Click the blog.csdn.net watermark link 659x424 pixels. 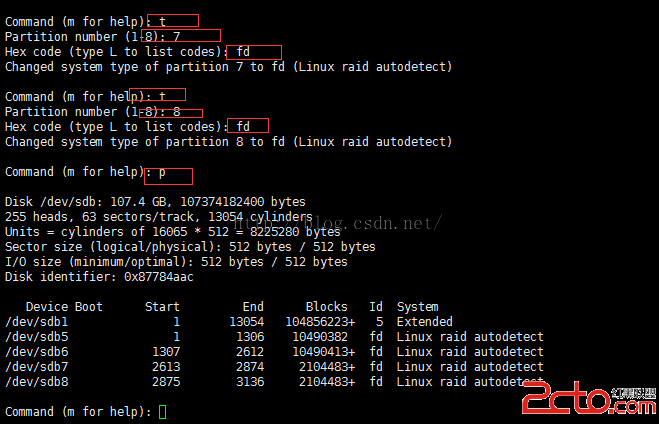click(x=337, y=223)
